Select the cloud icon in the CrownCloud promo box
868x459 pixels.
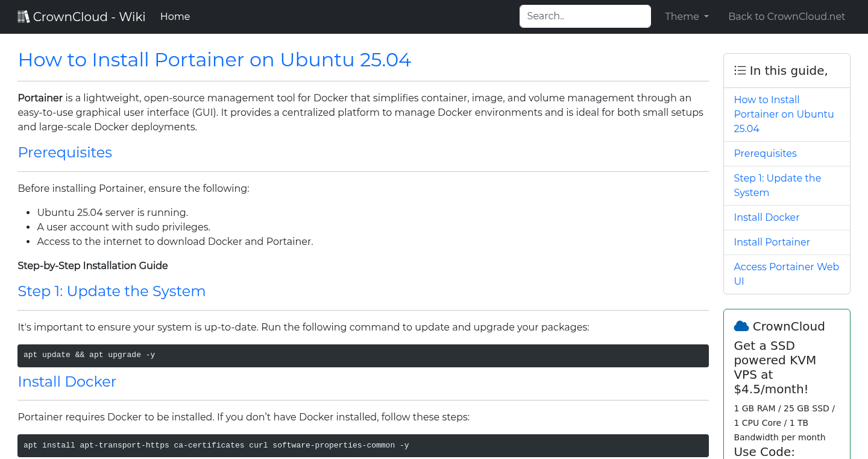[741, 326]
